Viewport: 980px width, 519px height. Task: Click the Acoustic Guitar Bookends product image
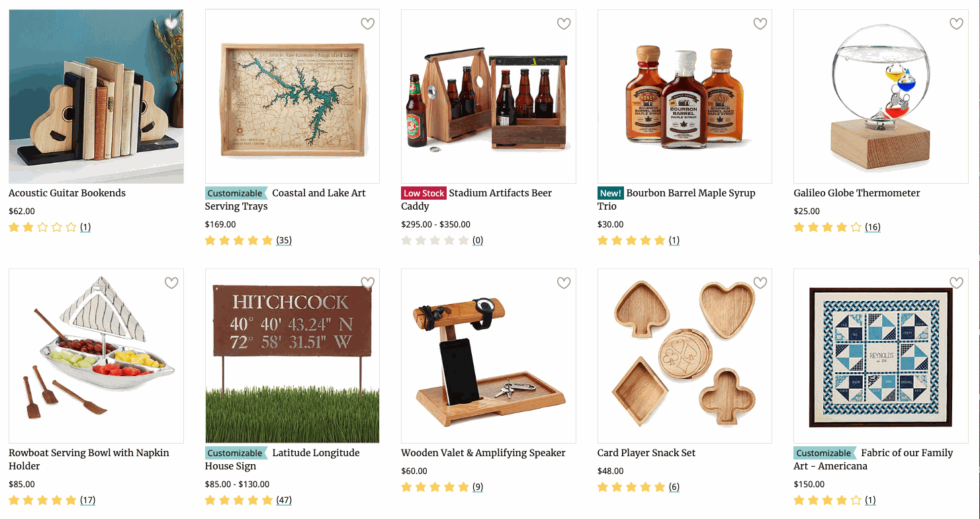[96, 97]
